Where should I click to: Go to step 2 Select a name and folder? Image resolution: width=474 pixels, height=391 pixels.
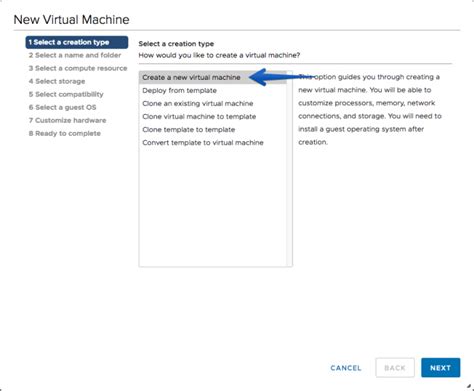[x=75, y=55]
